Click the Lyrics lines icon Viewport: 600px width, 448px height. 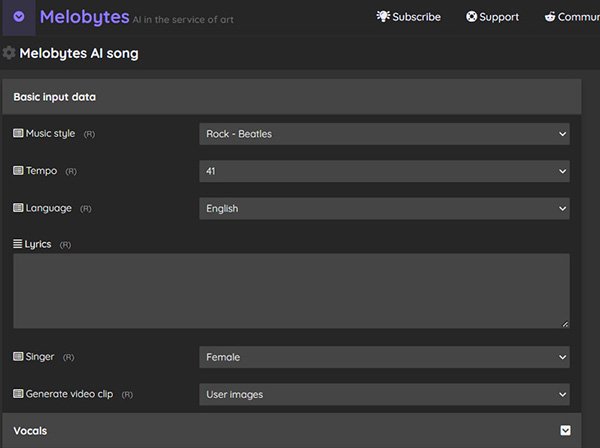[18, 244]
